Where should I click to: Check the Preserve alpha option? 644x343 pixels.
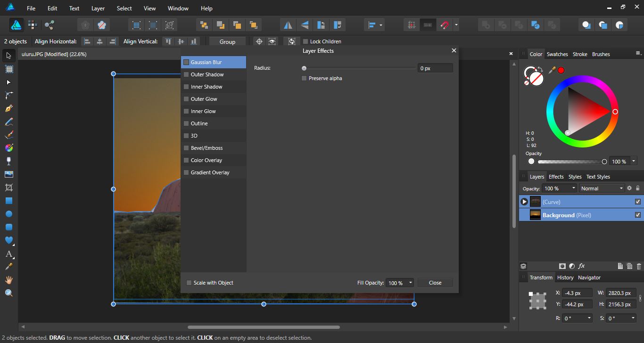coord(304,78)
